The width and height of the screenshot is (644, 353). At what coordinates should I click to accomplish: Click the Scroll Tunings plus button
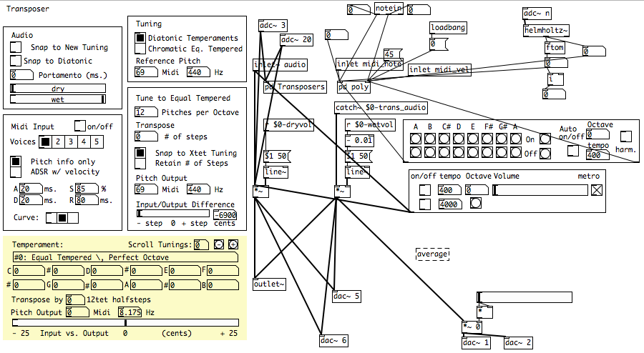pos(233,244)
